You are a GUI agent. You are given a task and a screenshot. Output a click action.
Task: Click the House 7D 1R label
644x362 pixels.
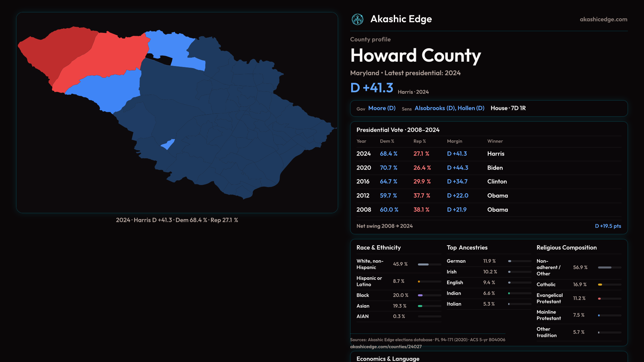click(508, 108)
